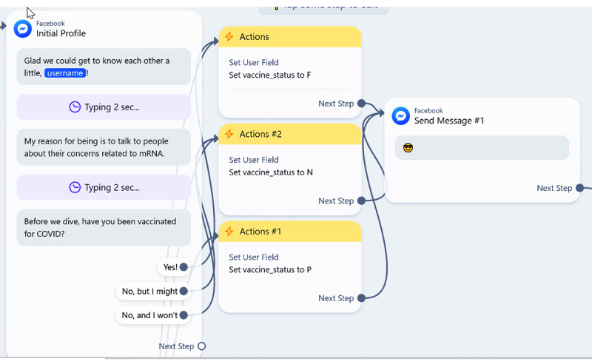Click 'Set User Field' label in Actions #1
Image resolution: width=592 pixels, height=364 pixels.
(254, 257)
